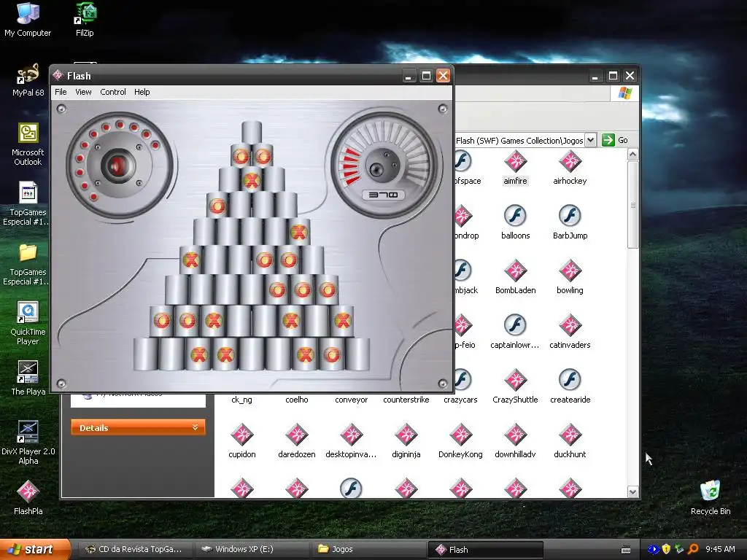
Task: Click the magnifier tray icon
Action: pos(693,549)
